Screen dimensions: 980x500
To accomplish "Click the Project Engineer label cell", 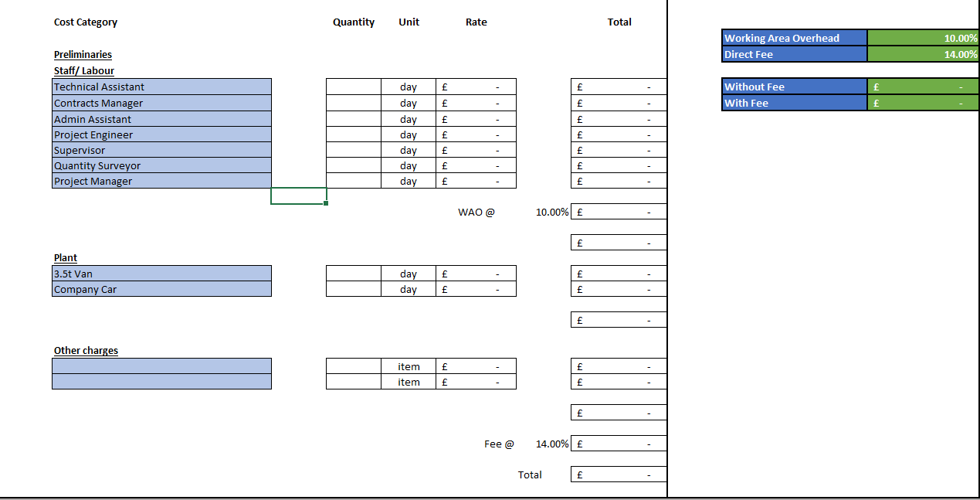I will 161,134.
